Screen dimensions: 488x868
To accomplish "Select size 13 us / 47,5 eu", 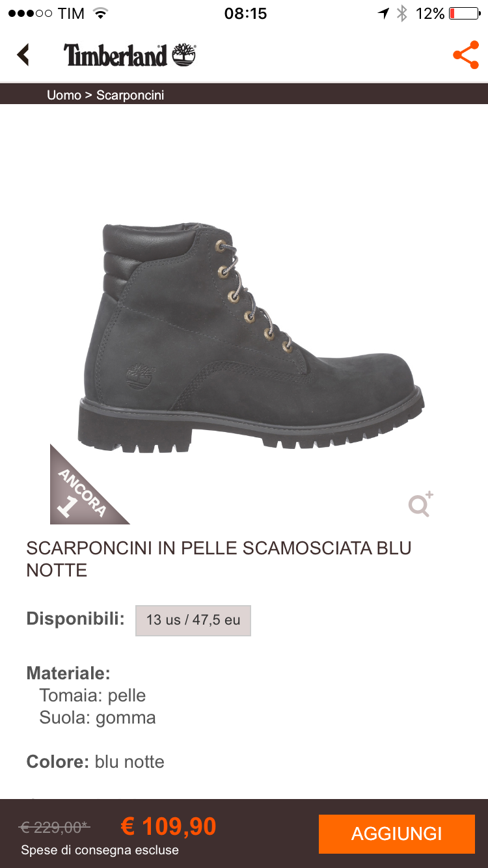I will click(x=193, y=620).
